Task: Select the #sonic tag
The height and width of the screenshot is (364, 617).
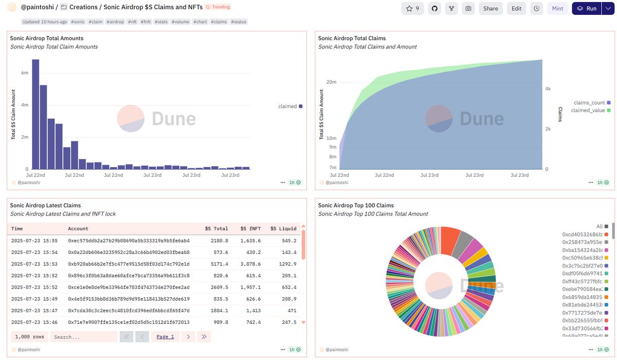Action: coord(78,22)
